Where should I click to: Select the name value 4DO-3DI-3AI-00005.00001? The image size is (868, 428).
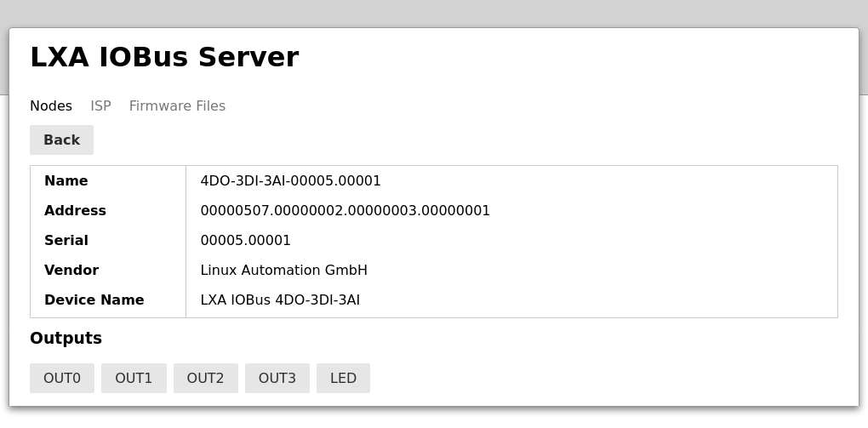pos(291,181)
